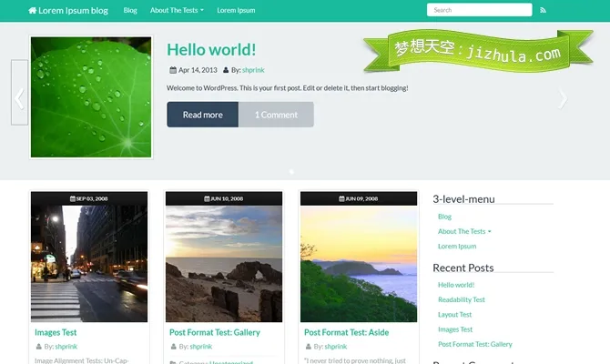The width and height of the screenshot is (610, 364).
Task: Open Post Format Test: Gallery post title
Action: tap(215, 332)
